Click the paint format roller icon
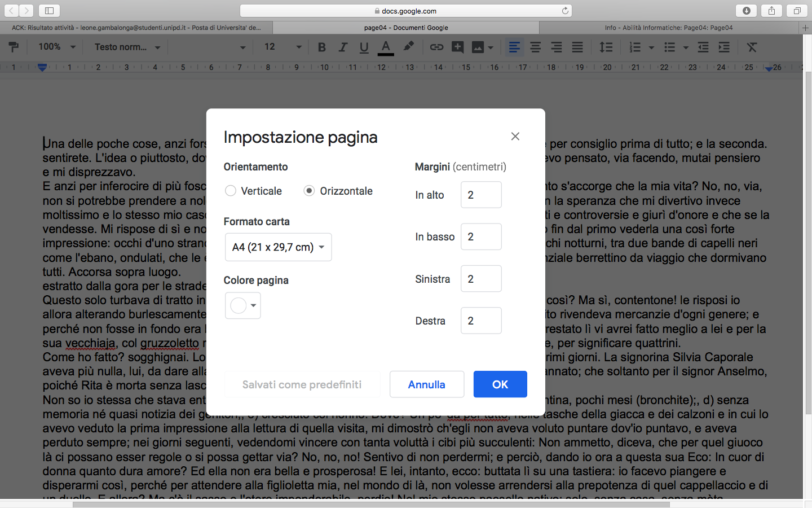This screenshot has height=508, width=812. pos(14,47)
